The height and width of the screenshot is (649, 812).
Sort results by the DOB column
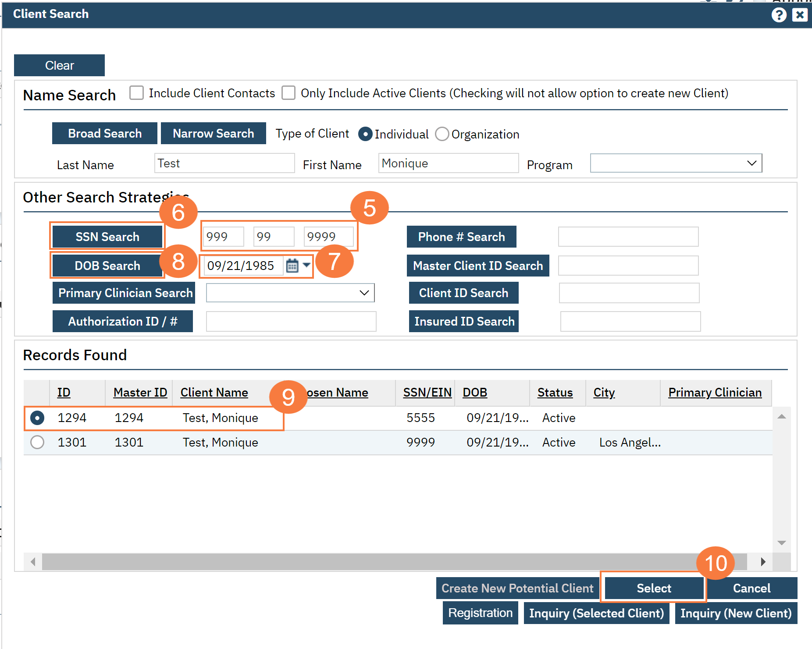(474, 392)
